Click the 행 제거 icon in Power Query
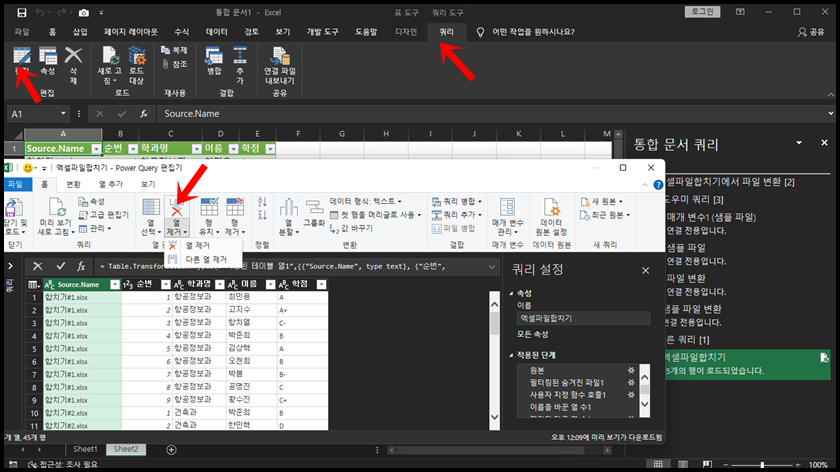The width and height of the screenshot is (840, 472). pyautogui.click(x=235, y=216)
